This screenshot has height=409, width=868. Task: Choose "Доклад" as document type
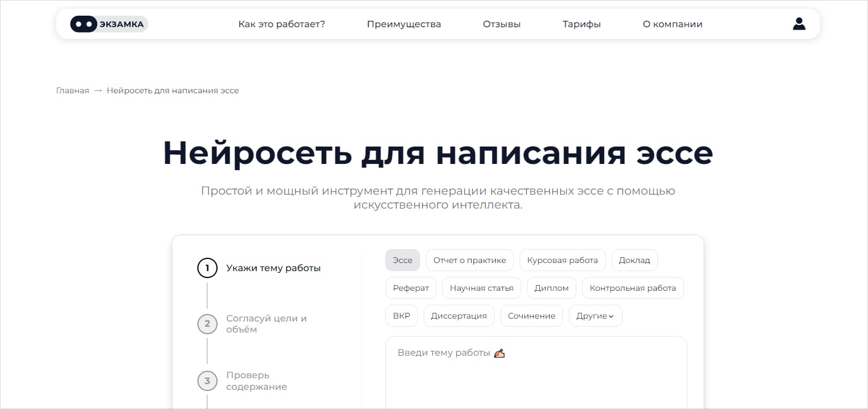[634, 260]
